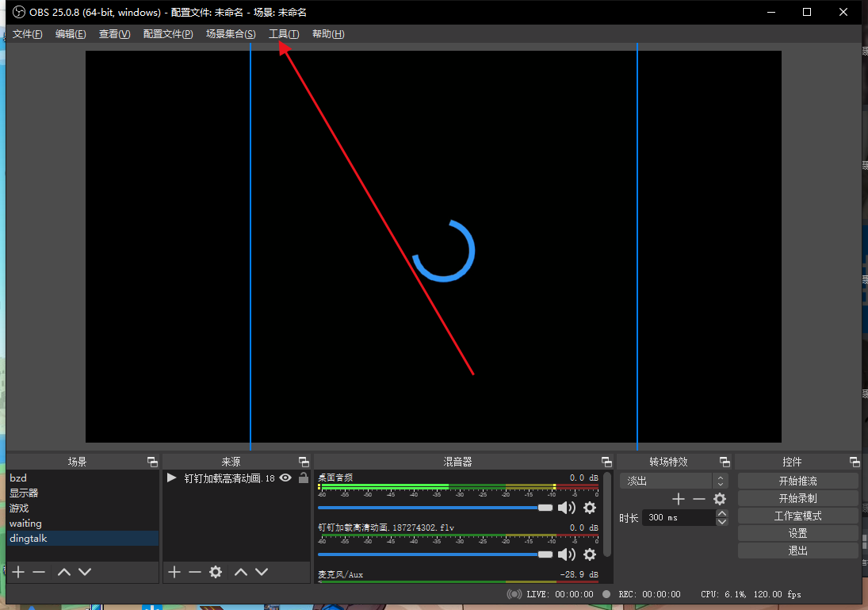Remove selected source with minus icon
Screen dimensions: 868x610
coord(195,572)
